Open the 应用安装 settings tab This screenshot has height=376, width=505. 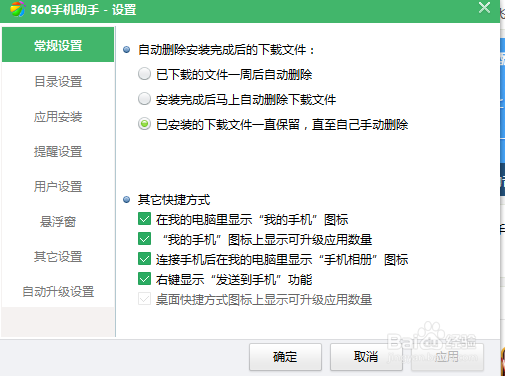(58, 117)
